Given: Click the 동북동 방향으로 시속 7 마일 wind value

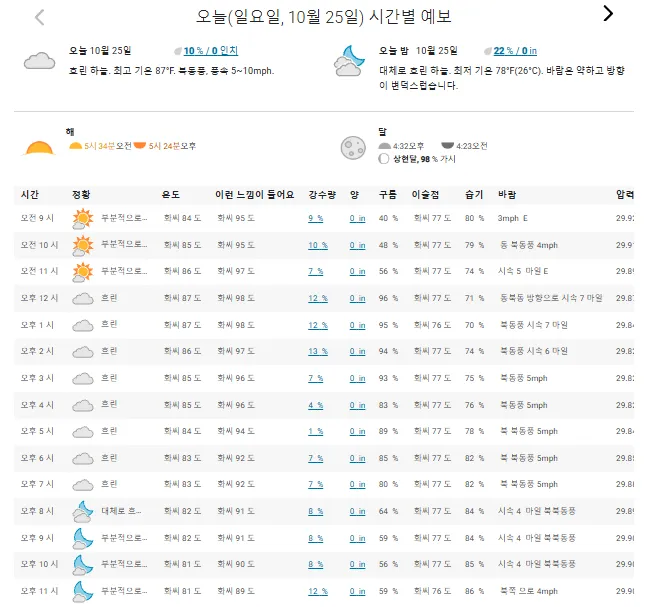Looking at the screenshot, I should (551, 298).
